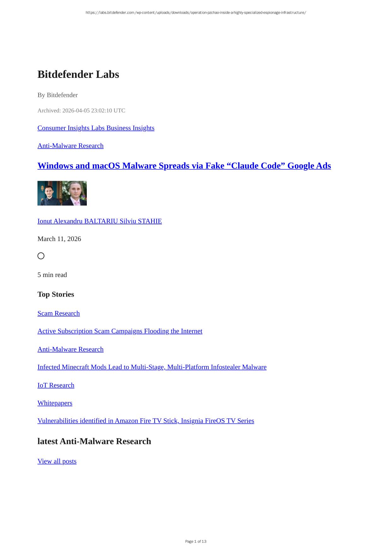
Task: Open the Whitepapers link
Action: point(55,403)
